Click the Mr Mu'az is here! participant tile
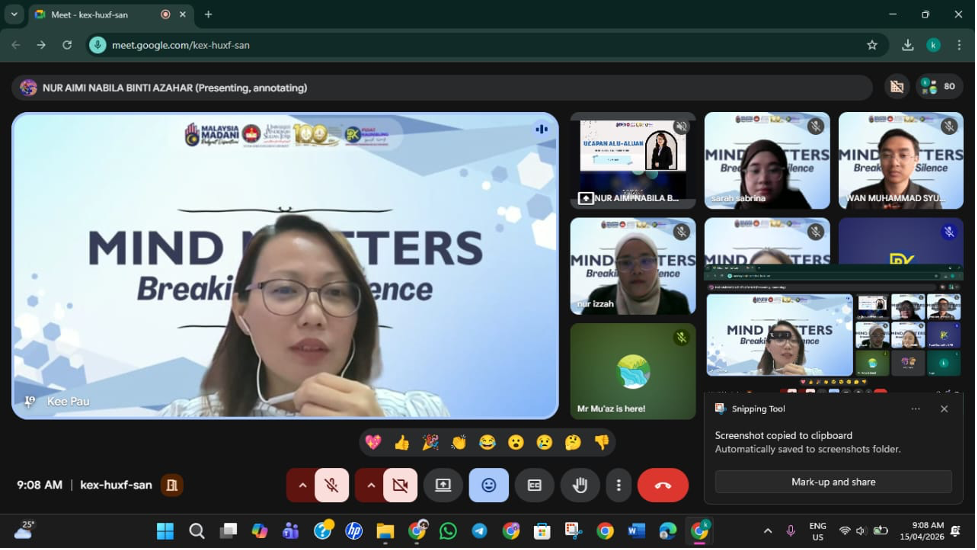This screenshot has height=550, width=977. 633,371
